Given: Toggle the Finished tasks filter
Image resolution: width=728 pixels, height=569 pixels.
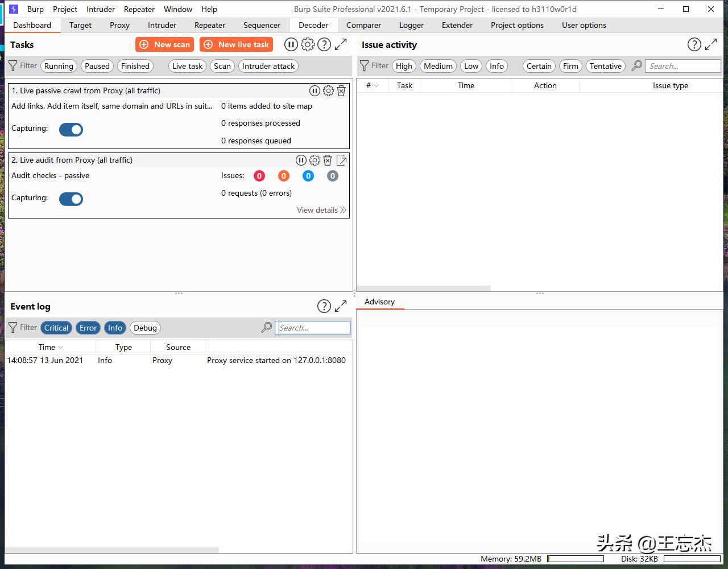Looking at the screenshot, I should 135,66.
